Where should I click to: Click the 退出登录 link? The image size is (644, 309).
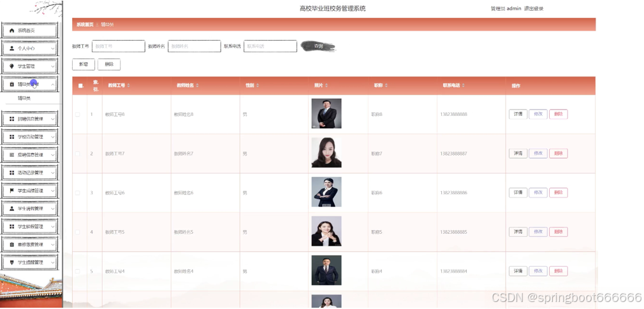click(534, 9)
